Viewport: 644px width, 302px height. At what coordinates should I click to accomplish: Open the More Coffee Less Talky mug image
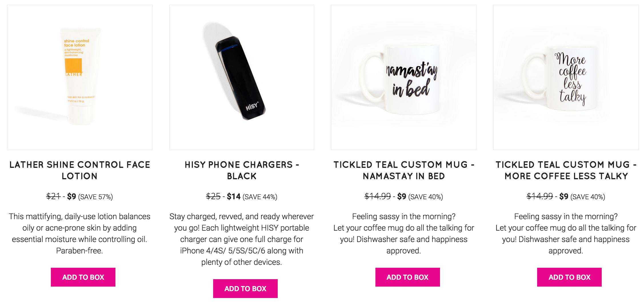pyautogui.click(x=566, y=77)
